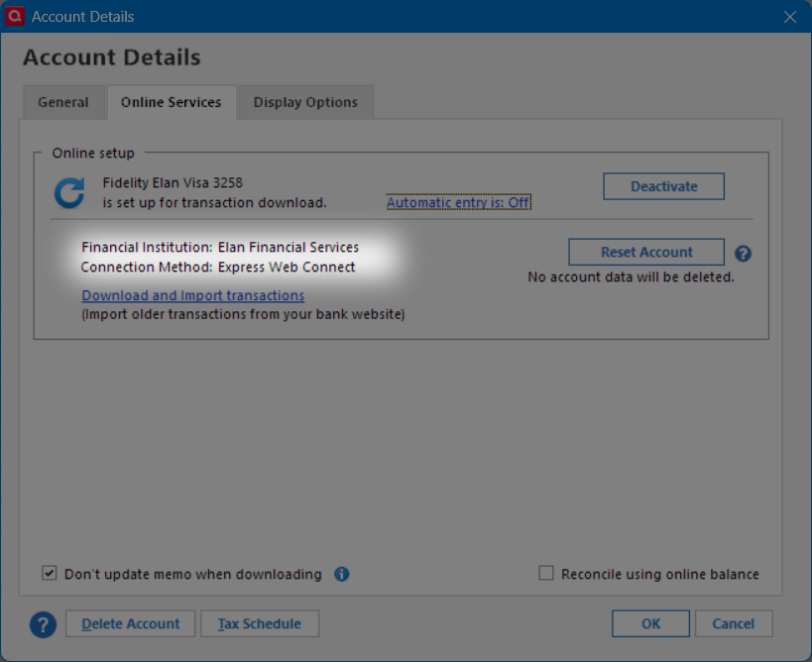This screenshot has height=662, width=812.
Task: Click the Reset Account button
Action: tap(646, 252)
